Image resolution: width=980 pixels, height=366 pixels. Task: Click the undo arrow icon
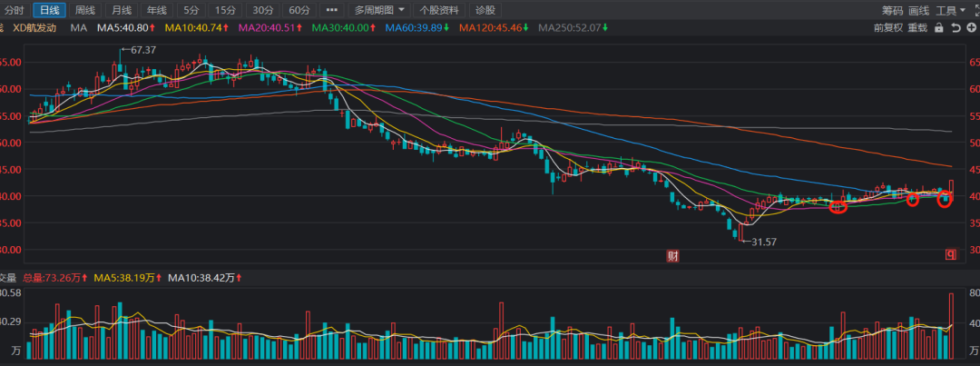(955, 28)
